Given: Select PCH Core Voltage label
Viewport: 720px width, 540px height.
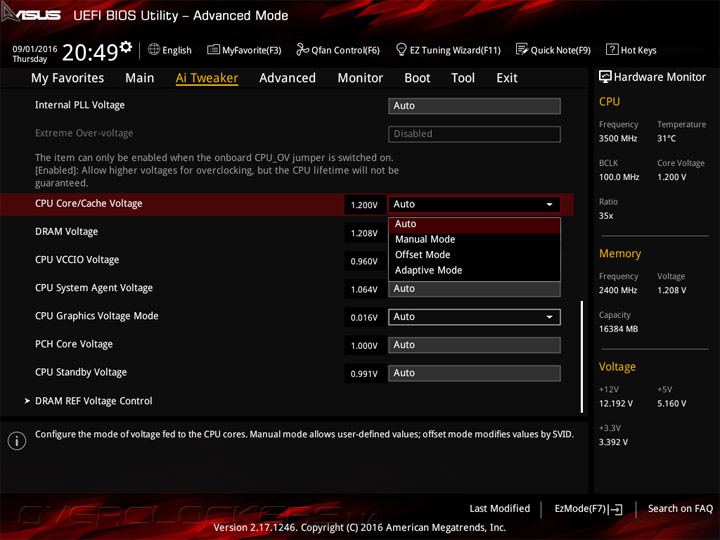Looking at the screenshot, I should pyautogui.click(x=74, y=344).
